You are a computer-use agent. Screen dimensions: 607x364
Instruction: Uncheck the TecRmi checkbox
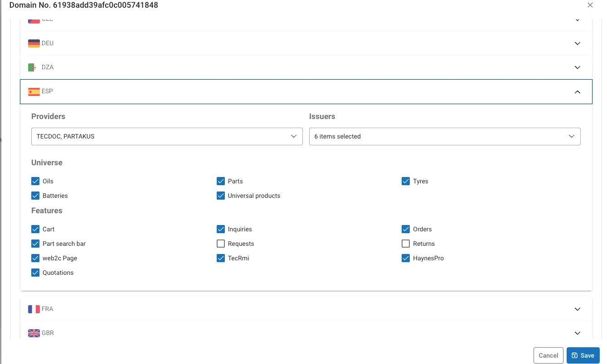click(x=221, y=258)
